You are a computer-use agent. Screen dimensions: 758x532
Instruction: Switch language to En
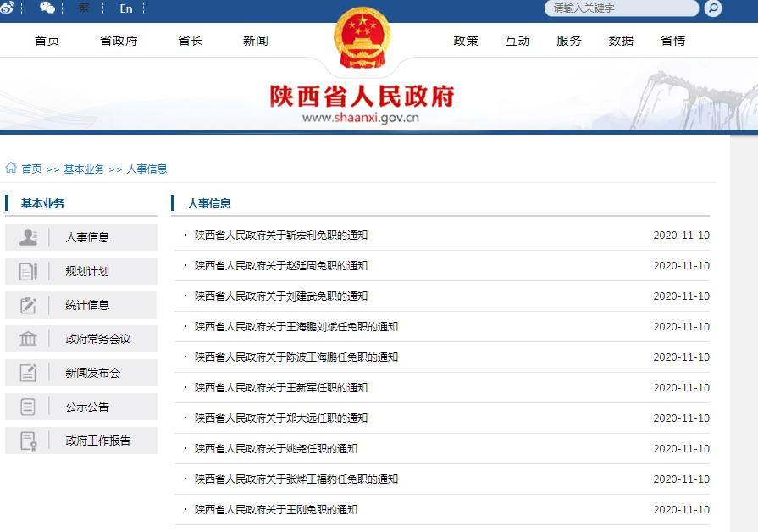(x=125, y=8)
